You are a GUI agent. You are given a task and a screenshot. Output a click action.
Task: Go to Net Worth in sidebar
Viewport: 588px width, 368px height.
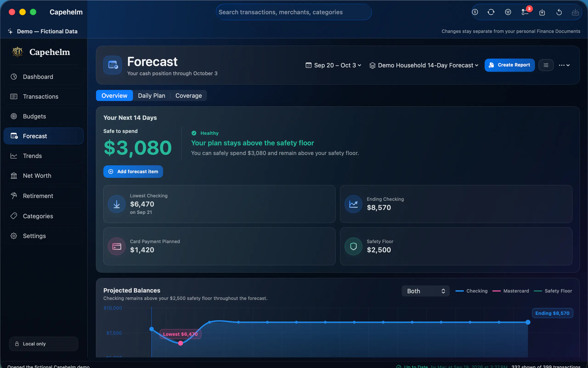click(44, 176)
